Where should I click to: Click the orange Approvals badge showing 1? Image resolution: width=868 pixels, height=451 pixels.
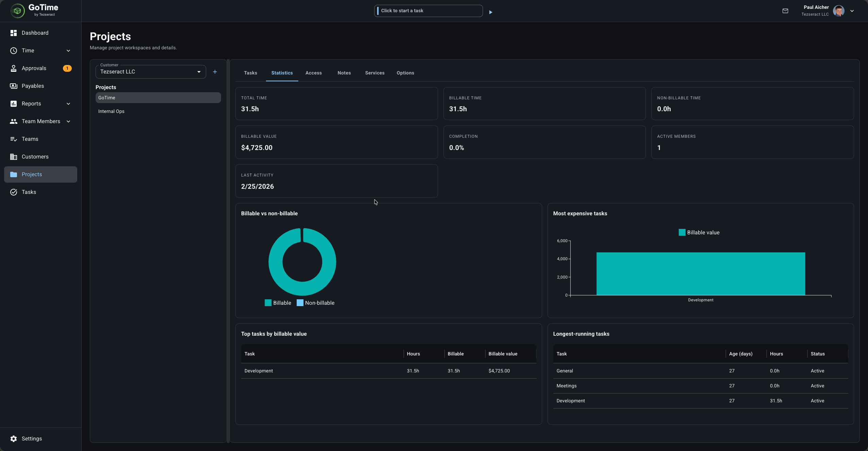click(x=67, y=68)
